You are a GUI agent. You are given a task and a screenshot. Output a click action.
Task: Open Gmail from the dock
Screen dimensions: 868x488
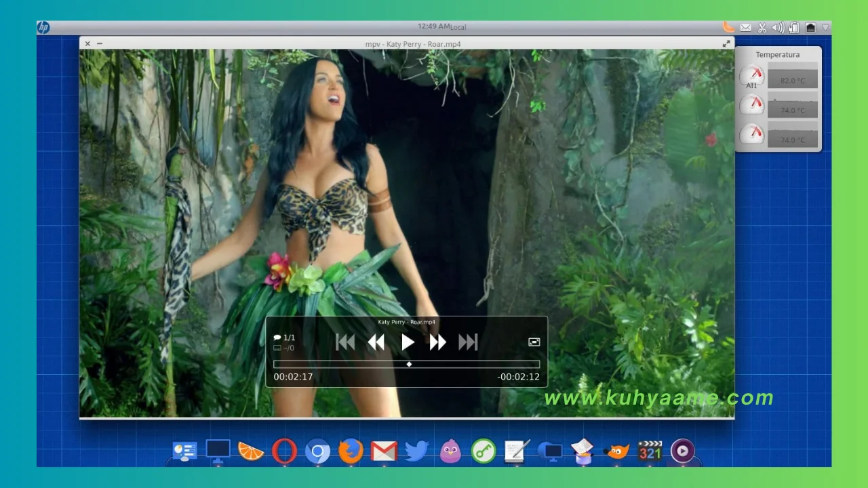point(384,451)
